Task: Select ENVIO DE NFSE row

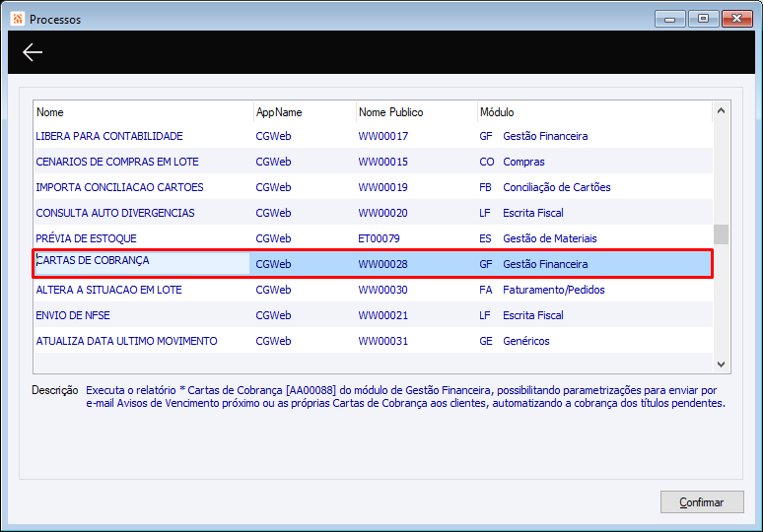Action: [374, 315]
